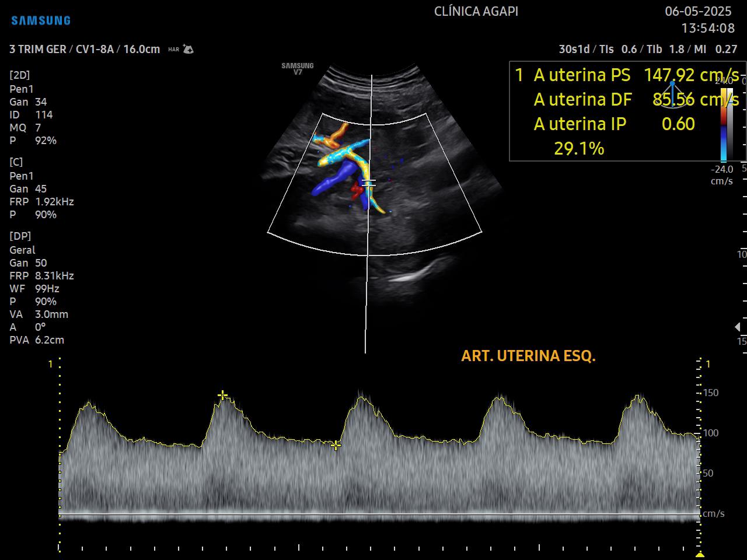Viewport: 747px width, 560px height.
Task: Select the [C] color mode header
Action: point(16,162)
